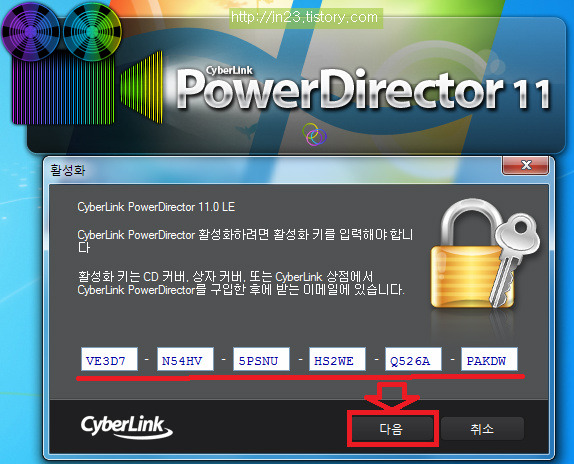
Task: Click the 다음 (Next) button
Action: tap(392, 429)
